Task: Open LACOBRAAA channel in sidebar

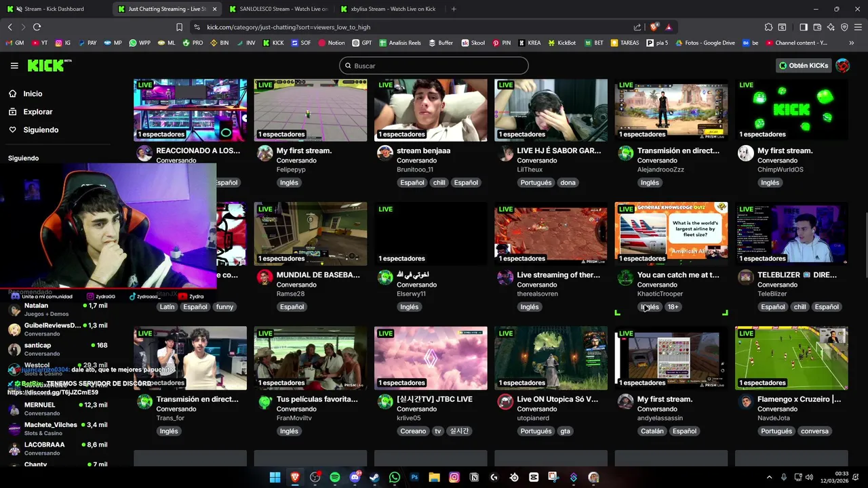Action: [57, 448]
